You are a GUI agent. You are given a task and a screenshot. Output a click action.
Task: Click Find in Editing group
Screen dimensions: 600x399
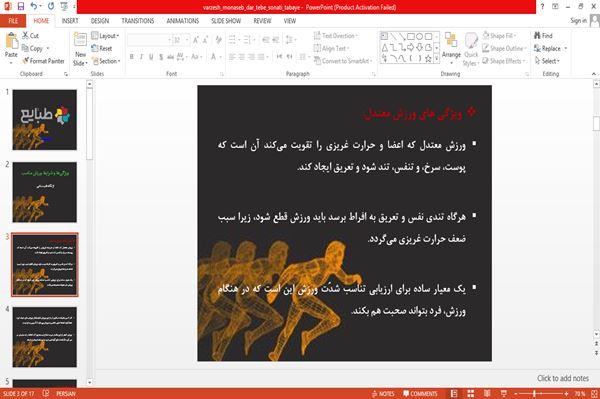coord(543,36)
